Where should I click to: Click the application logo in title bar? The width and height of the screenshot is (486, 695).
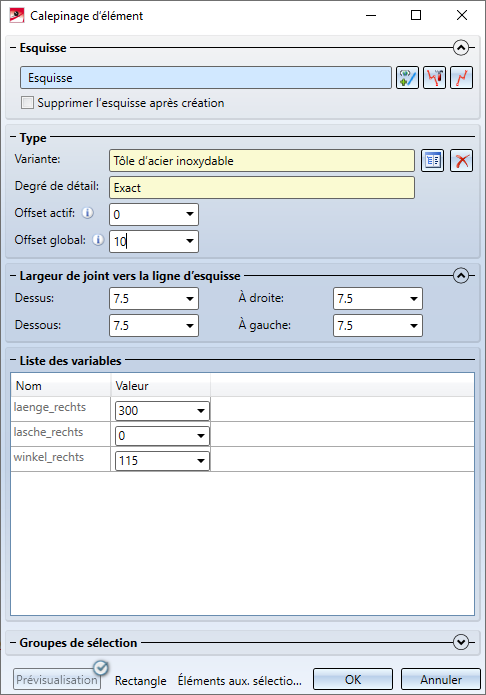coord(17,16)
